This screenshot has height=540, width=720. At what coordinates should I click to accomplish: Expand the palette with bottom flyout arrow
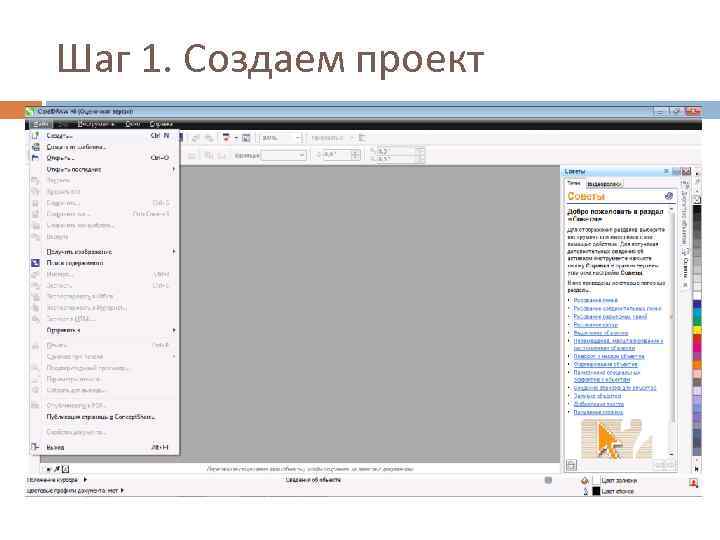(x=697, y=469)
